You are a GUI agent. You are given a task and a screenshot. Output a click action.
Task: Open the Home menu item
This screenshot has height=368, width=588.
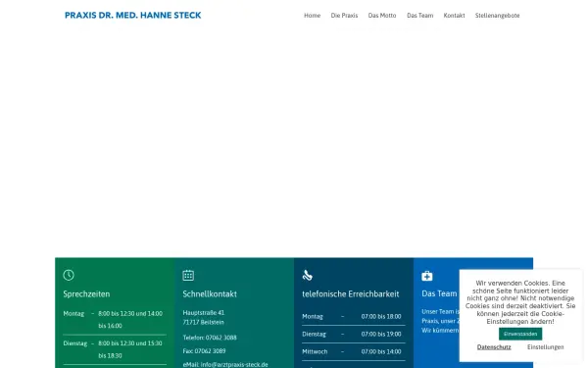[x=312, y=16]
